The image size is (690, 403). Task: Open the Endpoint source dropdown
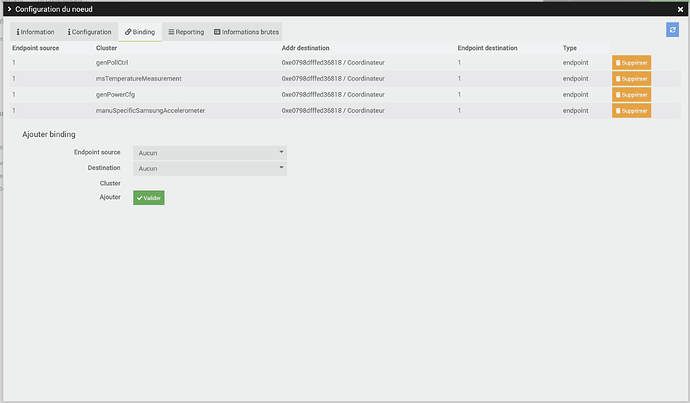[210, 153]
